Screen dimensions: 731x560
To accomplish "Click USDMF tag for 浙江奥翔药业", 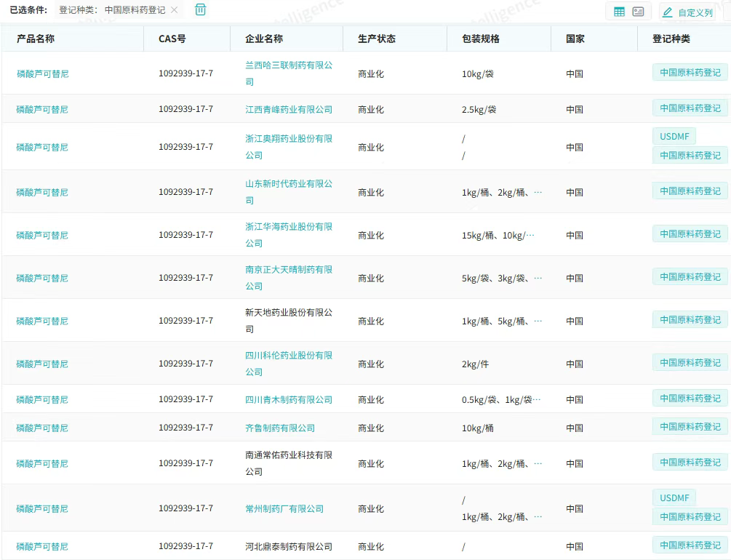I will point(674,137).
